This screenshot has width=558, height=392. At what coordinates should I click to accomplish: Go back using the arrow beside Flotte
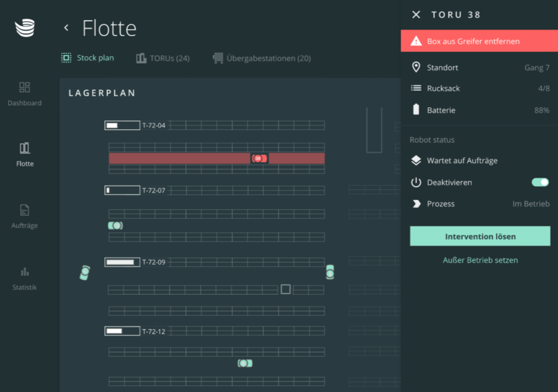(66, 28)
